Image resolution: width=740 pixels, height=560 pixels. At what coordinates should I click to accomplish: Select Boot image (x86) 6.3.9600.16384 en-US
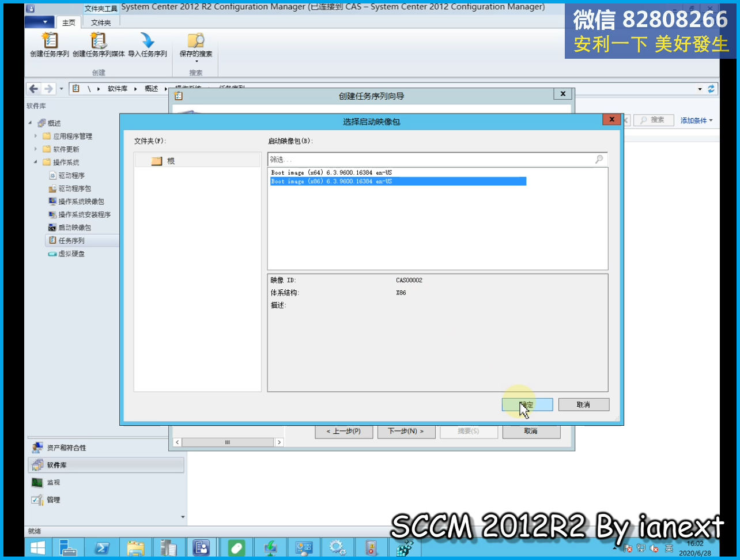pyautogui.click(x=398, y=181)
